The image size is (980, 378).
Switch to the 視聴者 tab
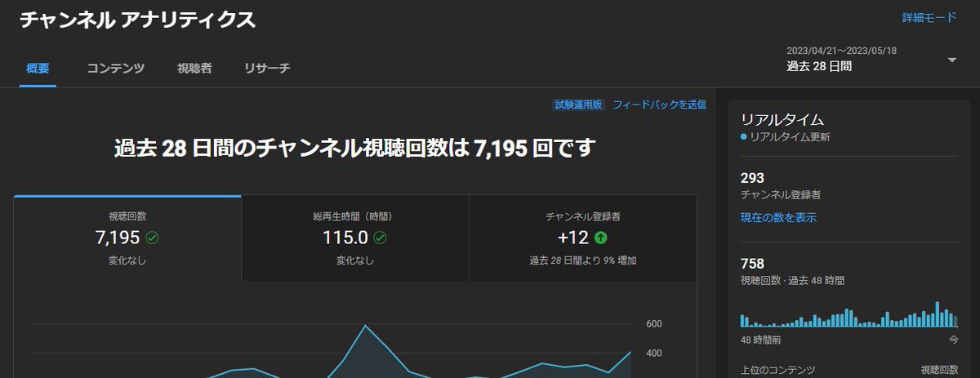tap(194, 69)
